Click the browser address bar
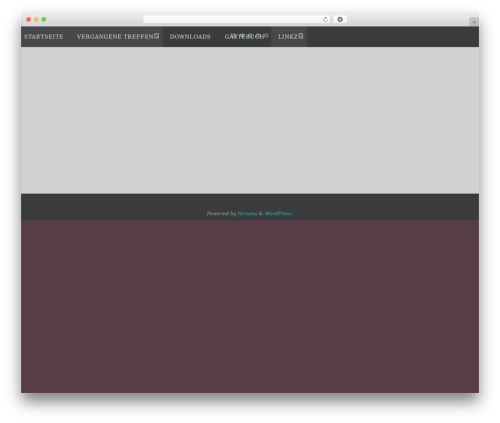 point(237,19)
